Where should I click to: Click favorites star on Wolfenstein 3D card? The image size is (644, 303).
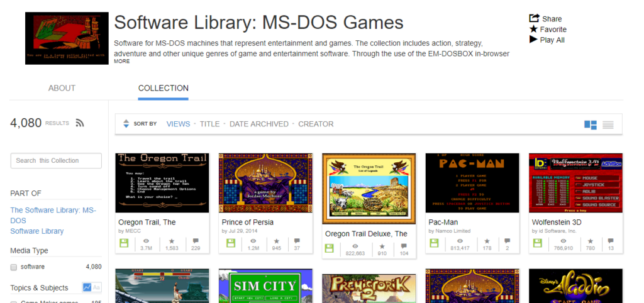pyautogui.click(x=590, y=241)
